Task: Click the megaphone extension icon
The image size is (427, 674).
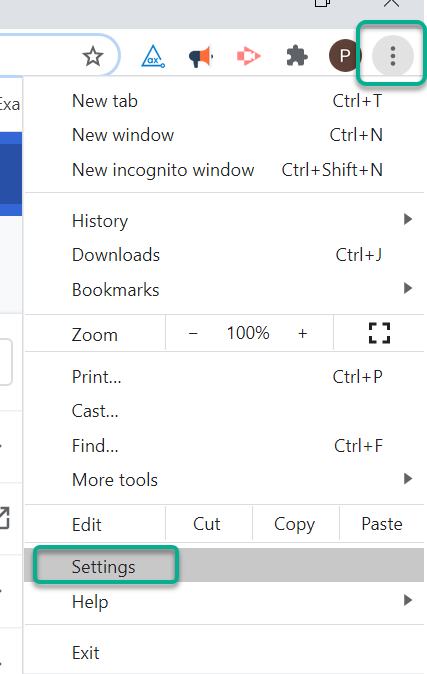Action: pos(201,57)
